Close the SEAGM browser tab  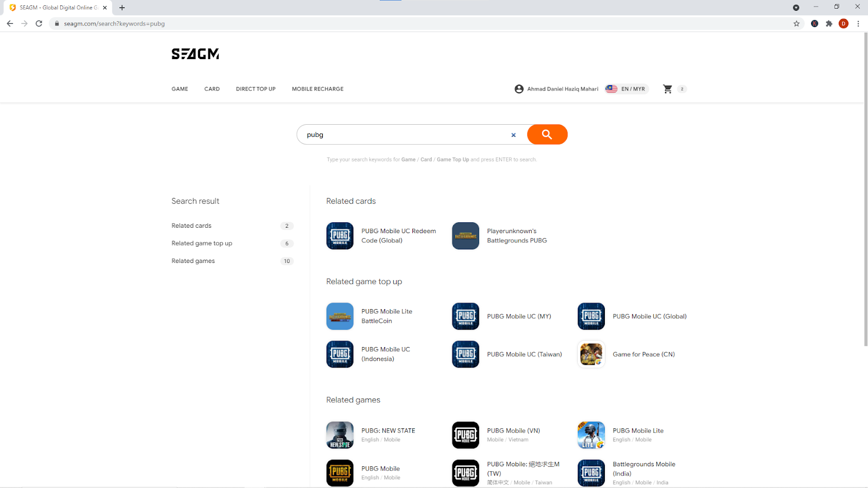[105, 8]
